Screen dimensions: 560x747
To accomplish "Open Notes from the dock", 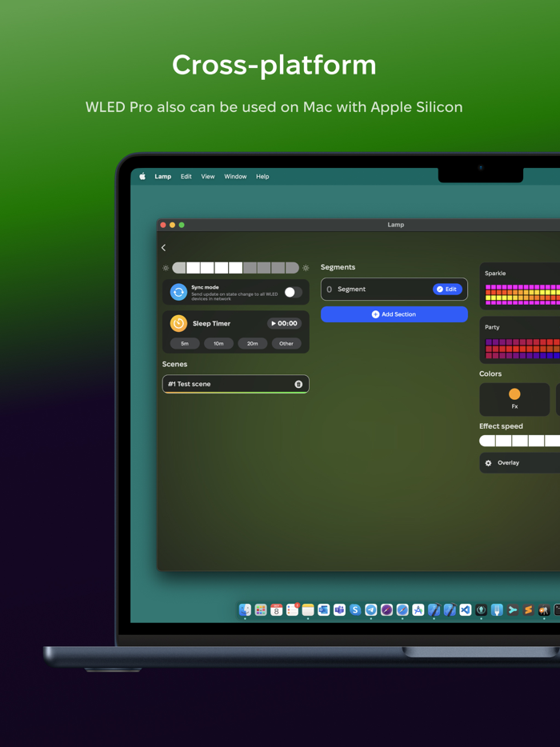I will click(308, 609).
